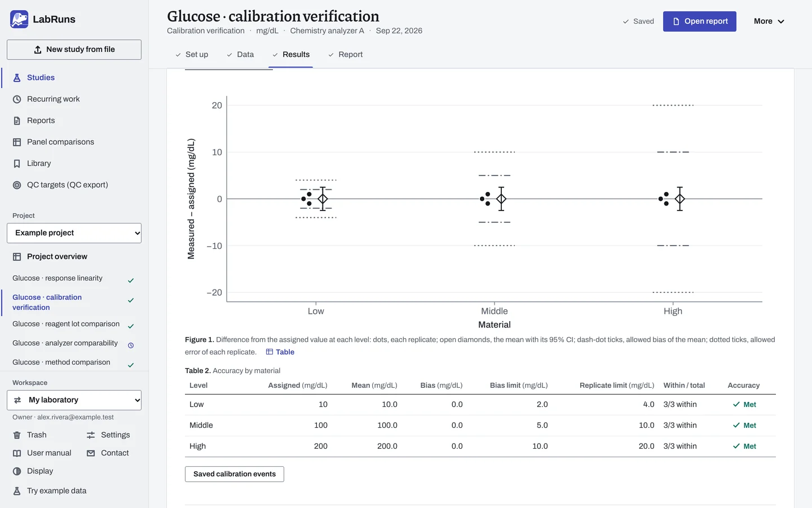Click the Low row Met accuracy status

pyautogui.click(x=744, y=405)
